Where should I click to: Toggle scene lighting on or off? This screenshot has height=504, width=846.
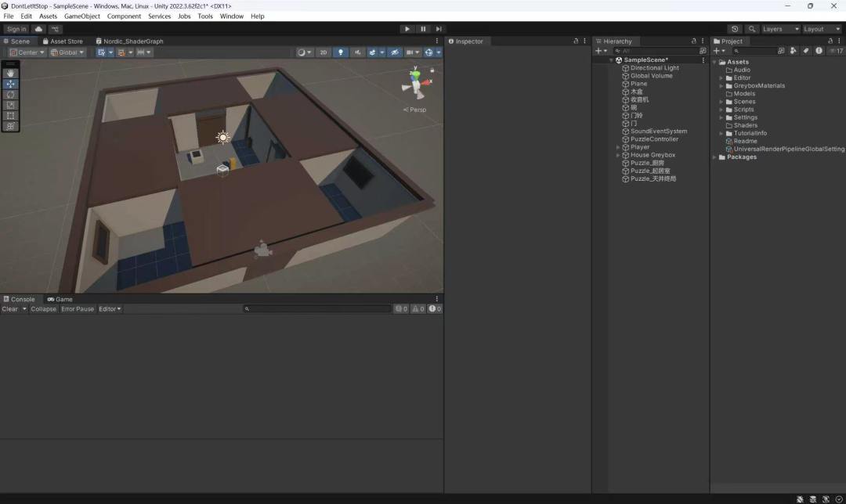pos(341,52)
